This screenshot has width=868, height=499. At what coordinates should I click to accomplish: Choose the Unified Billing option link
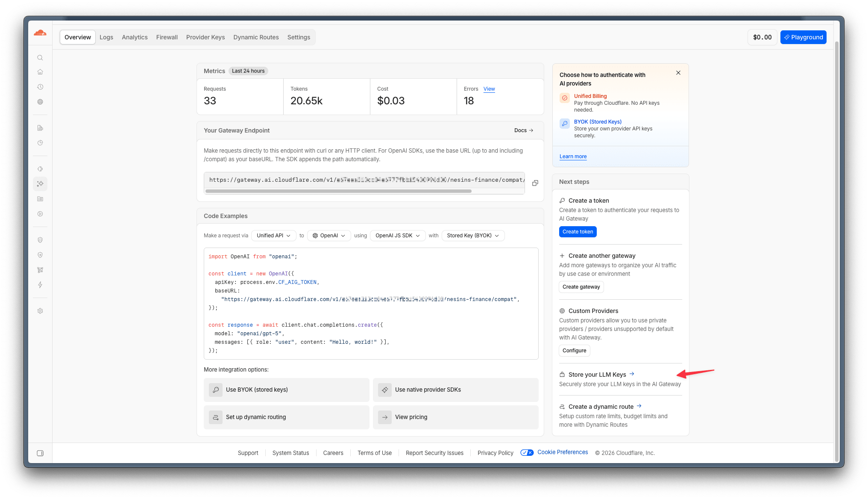590,96
